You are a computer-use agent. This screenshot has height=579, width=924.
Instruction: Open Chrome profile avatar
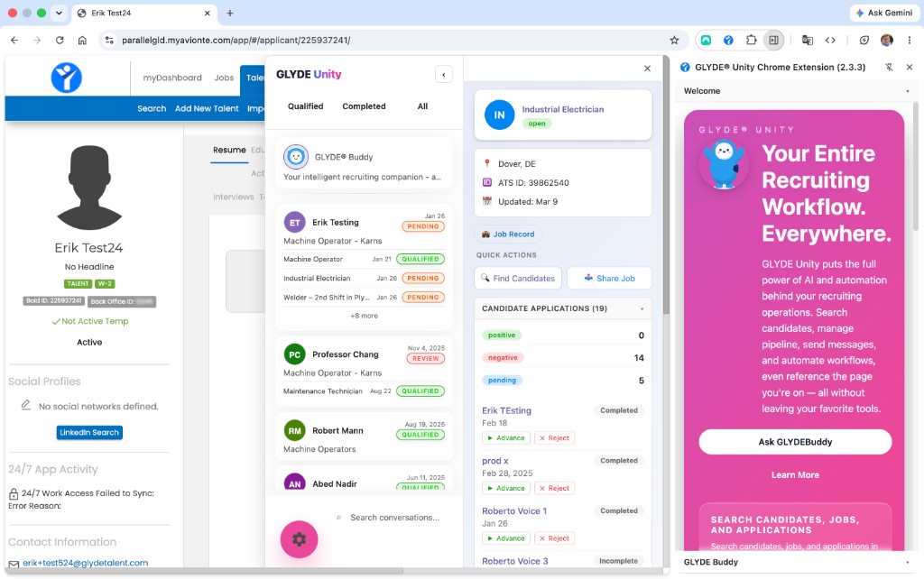(886, 40)
